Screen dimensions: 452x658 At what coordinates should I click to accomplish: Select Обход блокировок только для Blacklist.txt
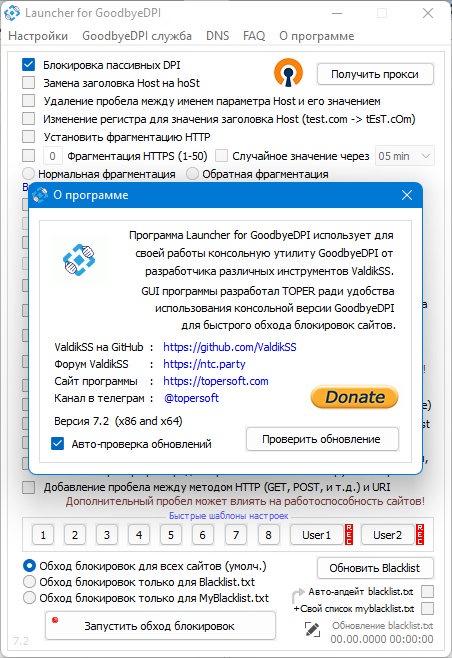click(29, 582)
